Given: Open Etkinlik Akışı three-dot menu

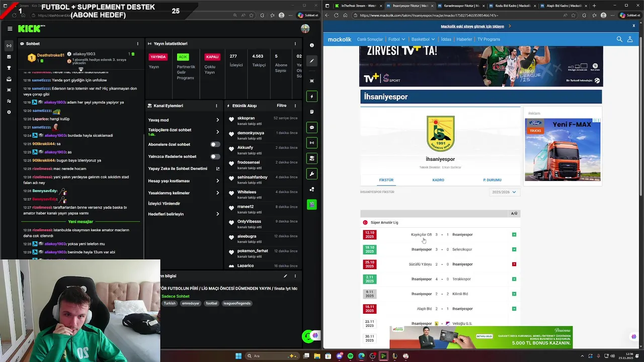Looking at the screenshot, I should [x=295, y=106].
